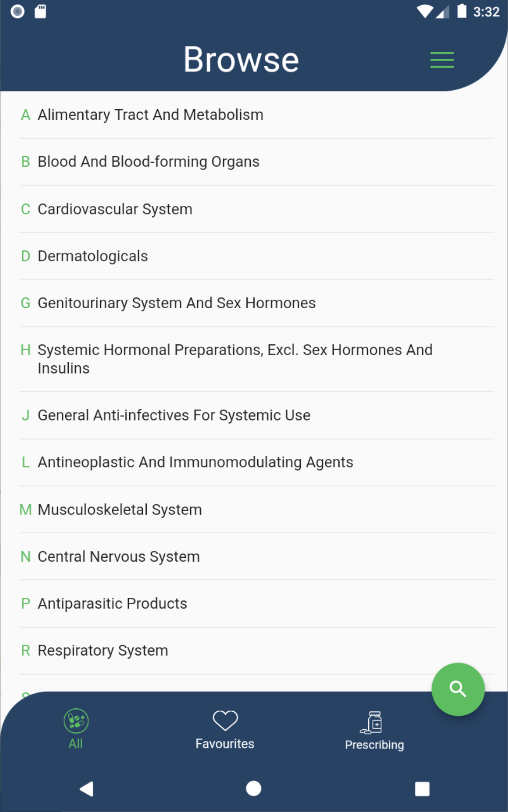Select Respiratory System category
Screen dimensions: 508x812
(x=103, y=651)
